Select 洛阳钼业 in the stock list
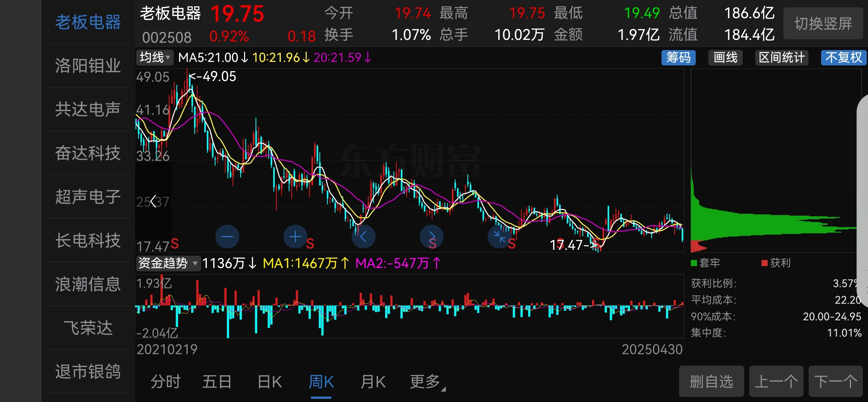Screen dimensions: 868x402 (88, 66)
